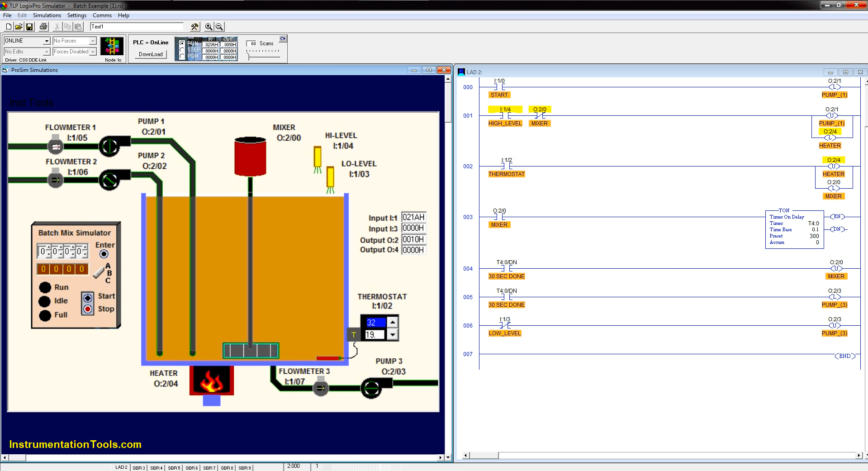Open the ONLINE mode dropdown
This screenshot has height=471, width=868.
pos(47,40)
